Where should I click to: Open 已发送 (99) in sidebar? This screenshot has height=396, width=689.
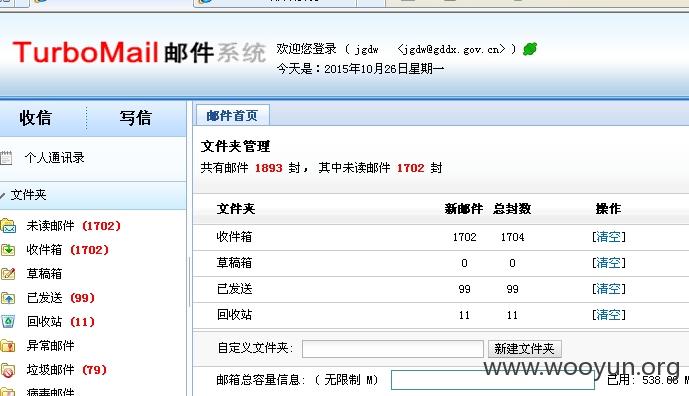[61, 298]
